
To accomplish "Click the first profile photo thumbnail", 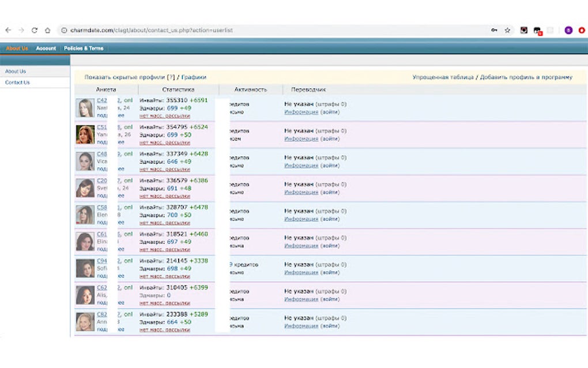I will click(85, 107).
